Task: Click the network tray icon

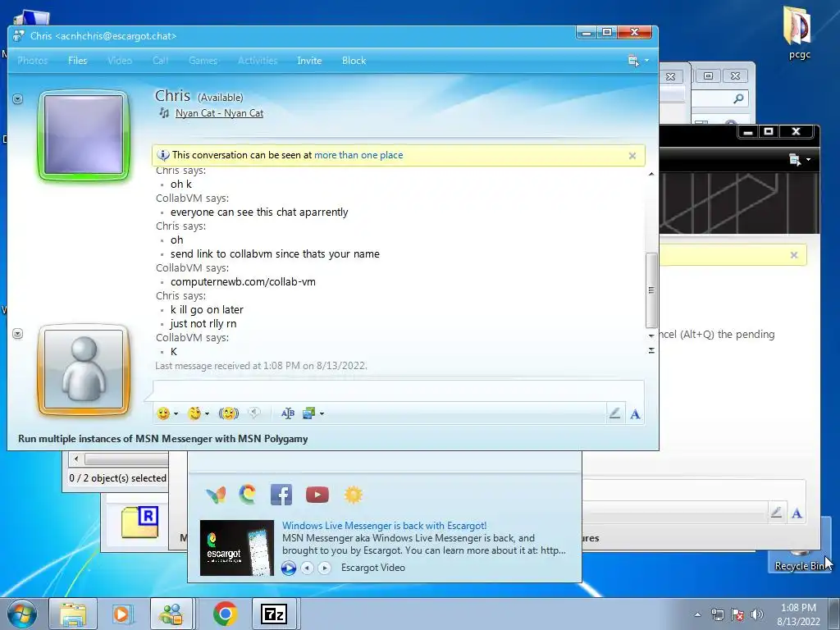Action: (717, 614)
